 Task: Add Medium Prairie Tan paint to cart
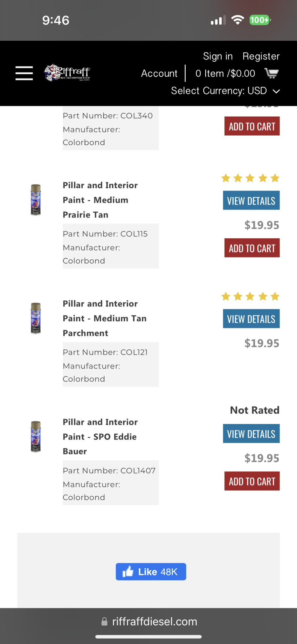click(x=252, y=248)
